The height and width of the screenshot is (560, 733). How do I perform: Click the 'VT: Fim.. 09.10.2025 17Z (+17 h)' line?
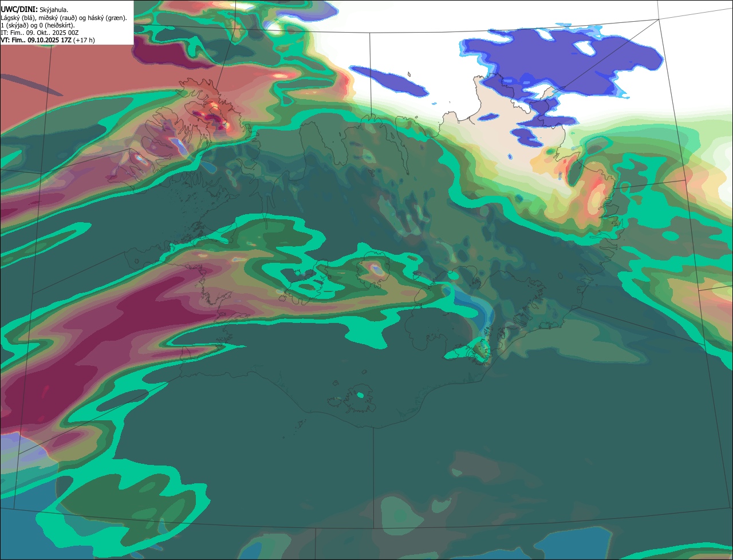click(48, 40)
